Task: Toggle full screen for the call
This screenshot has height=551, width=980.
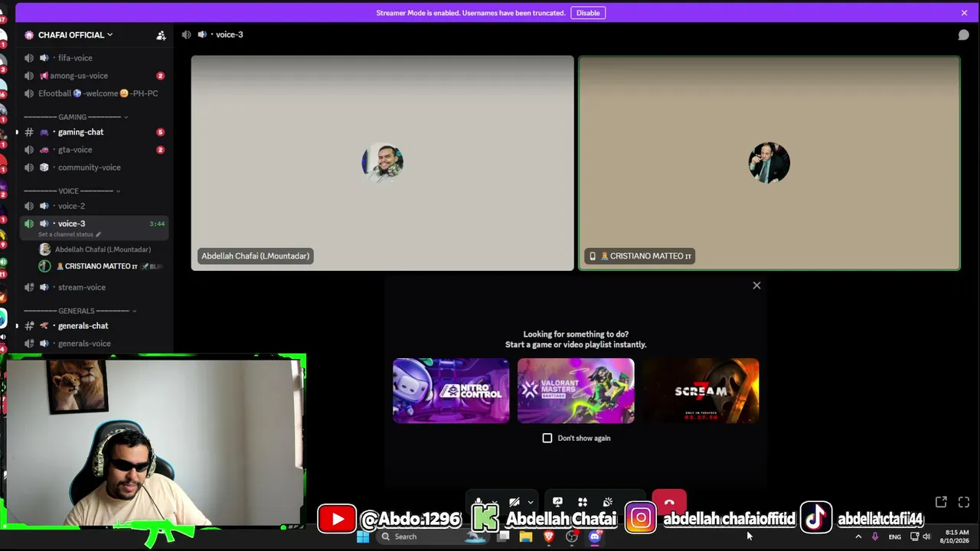Action: coord(964,502)
